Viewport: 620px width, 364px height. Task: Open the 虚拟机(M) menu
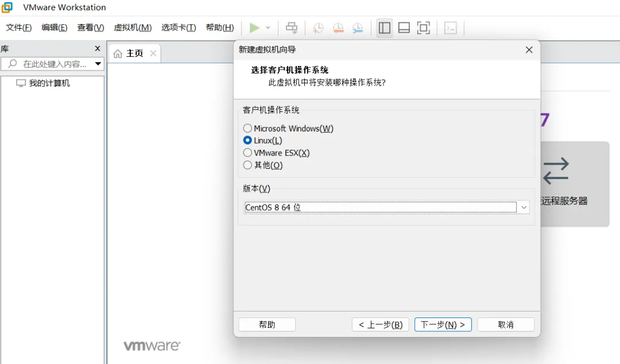pos(133,28)
